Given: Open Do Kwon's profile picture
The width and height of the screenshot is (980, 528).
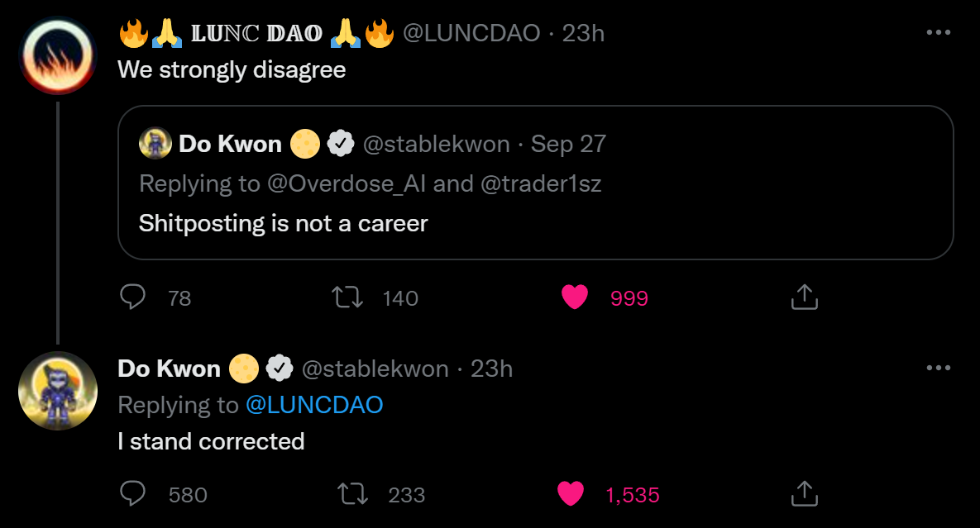Looking at the screenshot, I should pyautogui.click(x=58, y=391).
